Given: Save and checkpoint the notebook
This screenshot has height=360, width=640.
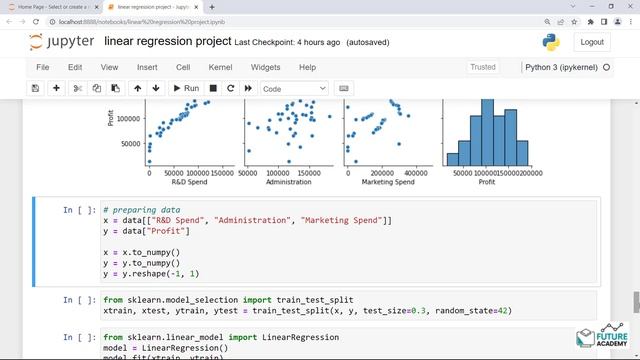Looking at the screenshot, I should 36,88.
